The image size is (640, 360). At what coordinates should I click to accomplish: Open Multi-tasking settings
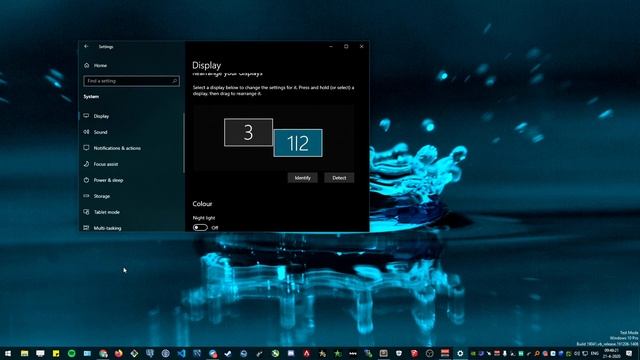(x=107, y=228)
